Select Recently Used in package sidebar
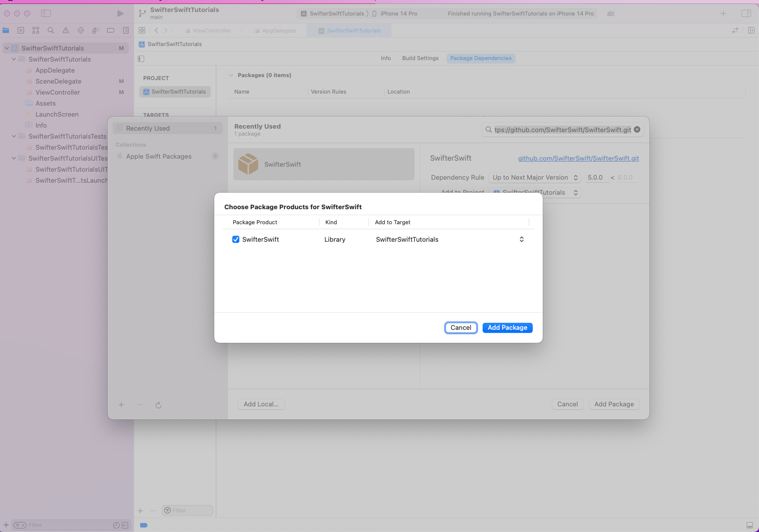This screenshot has width=759, height=532. [x=168, y=129]
